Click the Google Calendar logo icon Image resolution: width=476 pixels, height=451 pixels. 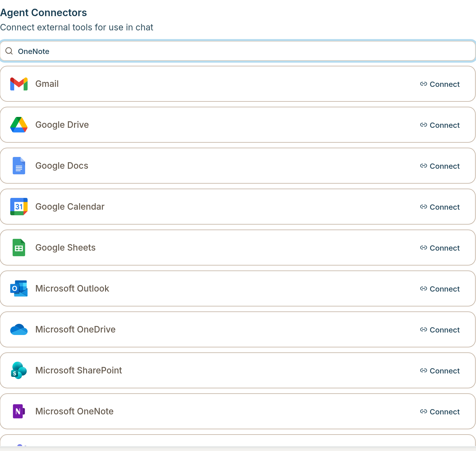tap(19, 207)
